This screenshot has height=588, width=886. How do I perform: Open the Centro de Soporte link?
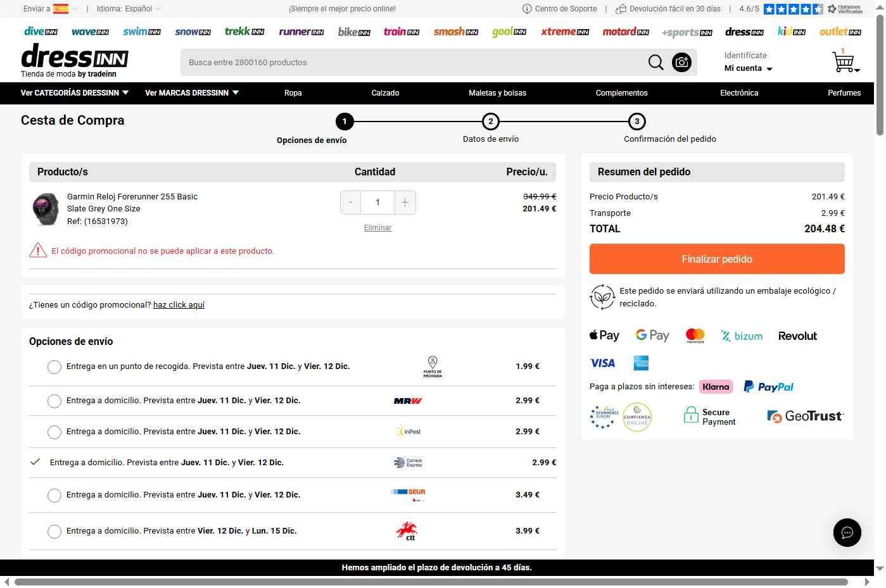pos(560,9)
